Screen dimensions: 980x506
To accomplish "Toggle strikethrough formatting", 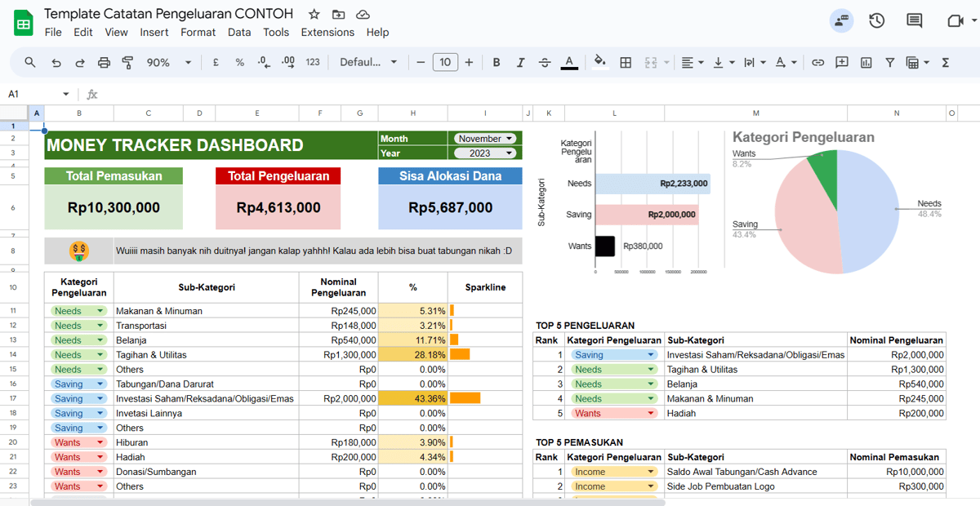I will click(545, 62).
